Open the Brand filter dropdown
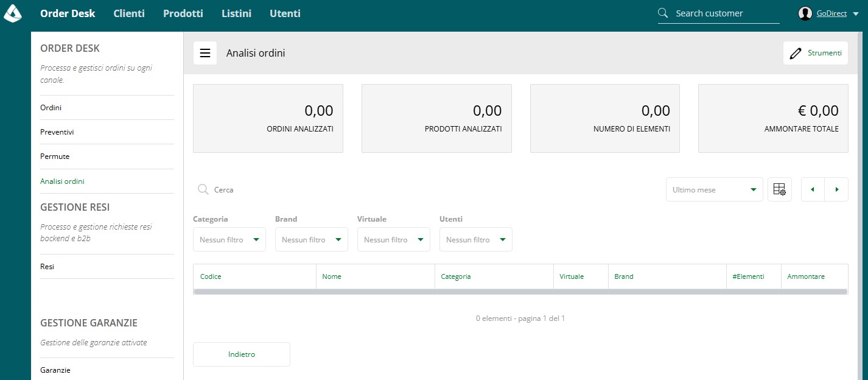Viewport: 868px width, 380px height. [312, 239]
